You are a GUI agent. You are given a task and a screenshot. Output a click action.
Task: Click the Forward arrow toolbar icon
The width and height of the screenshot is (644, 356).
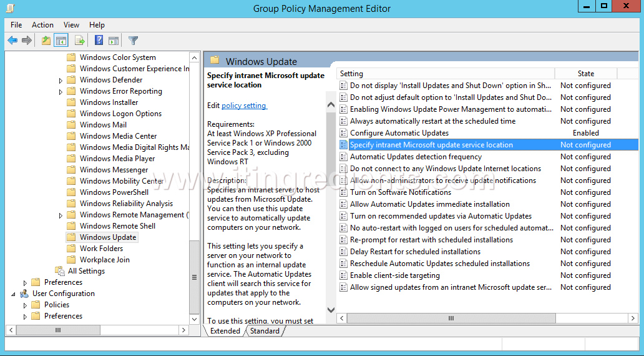pyautogui.click(x=27, y=41)
